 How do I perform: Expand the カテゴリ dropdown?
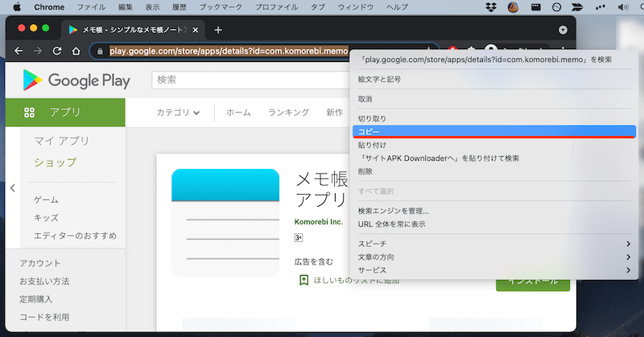pos(178,113)
